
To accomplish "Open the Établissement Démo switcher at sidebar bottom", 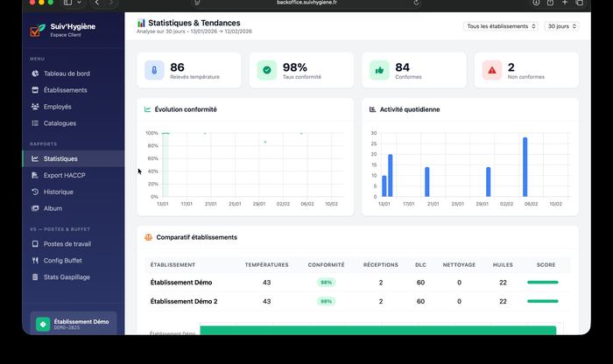I will 74,324.
